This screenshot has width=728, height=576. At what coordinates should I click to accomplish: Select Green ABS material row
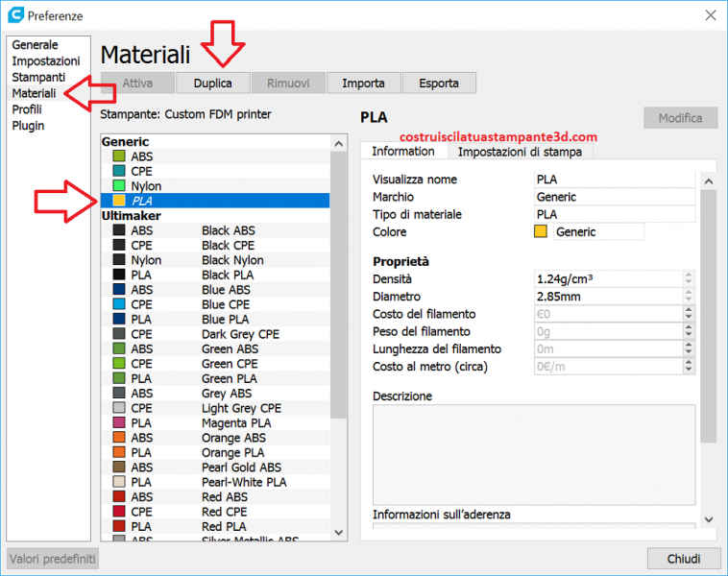click(x=215, y=349)
